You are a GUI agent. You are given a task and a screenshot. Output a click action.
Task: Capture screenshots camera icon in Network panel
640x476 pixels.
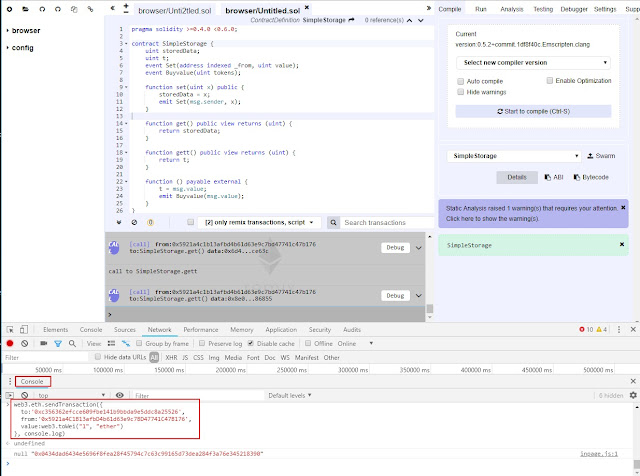tap(43, 343)
